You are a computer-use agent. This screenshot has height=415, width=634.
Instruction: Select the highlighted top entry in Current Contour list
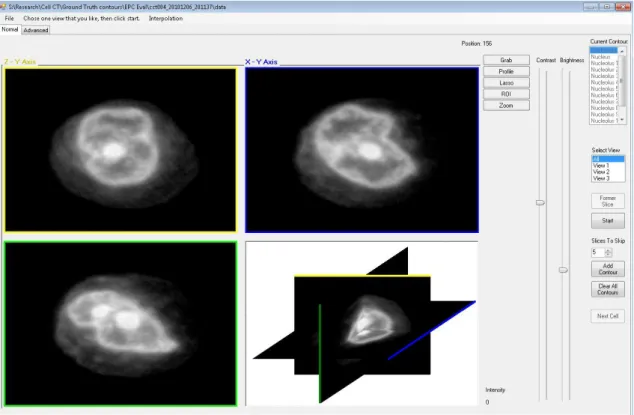(603, 51)
